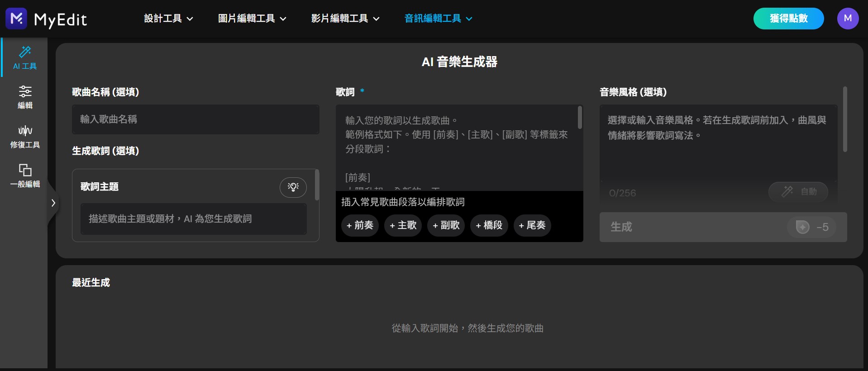Click the lyrics textarea scrollbar

click(x=580, y=118)
